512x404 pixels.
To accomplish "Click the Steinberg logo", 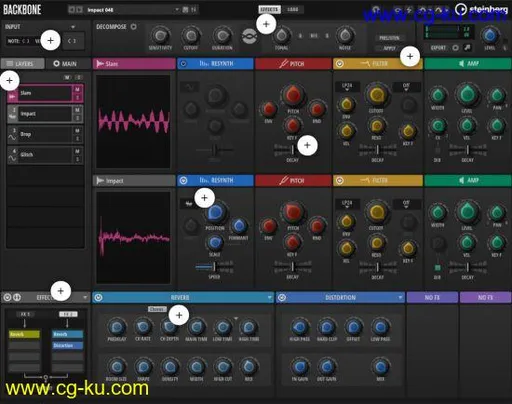I will coord(481,9).
